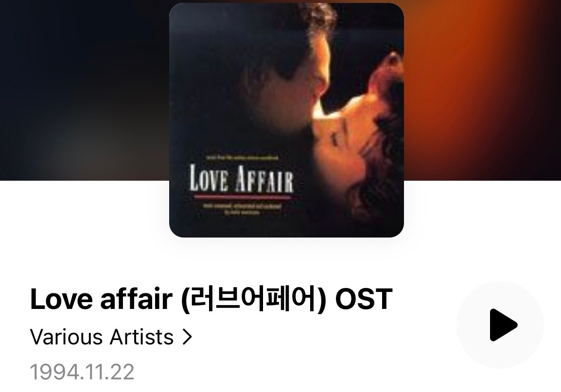Expand the chevron beside Various Artists
The image size is (561, 392).
tap(187, 337)
